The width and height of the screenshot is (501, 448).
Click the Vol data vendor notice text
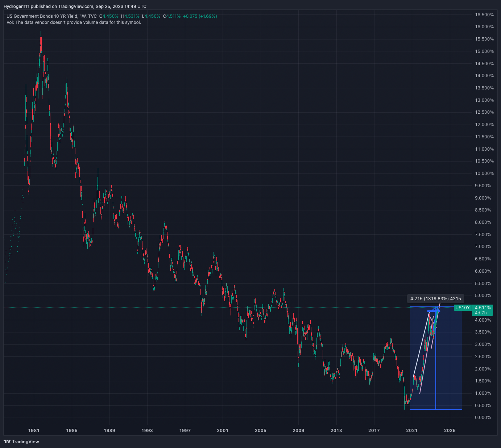(74, 22)
